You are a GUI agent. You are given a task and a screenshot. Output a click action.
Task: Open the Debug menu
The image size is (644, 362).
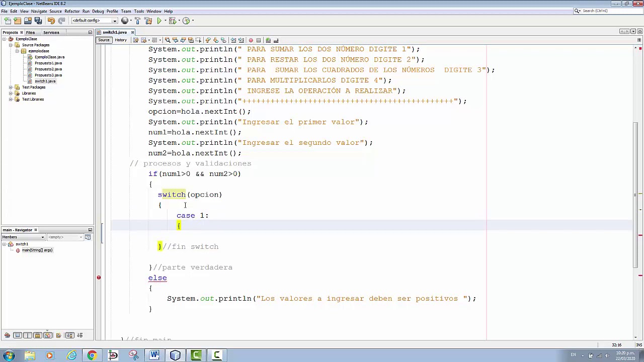(x=98, y=11)
